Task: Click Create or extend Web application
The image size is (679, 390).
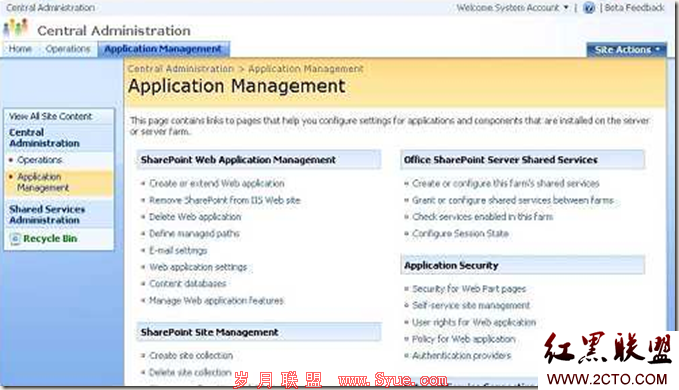Action: (217, 184)
